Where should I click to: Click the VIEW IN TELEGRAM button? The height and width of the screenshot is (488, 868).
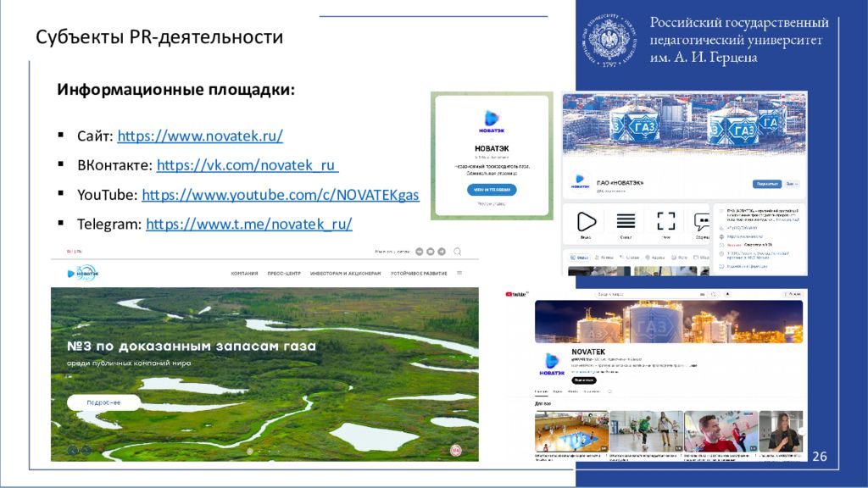click(492, 190)
